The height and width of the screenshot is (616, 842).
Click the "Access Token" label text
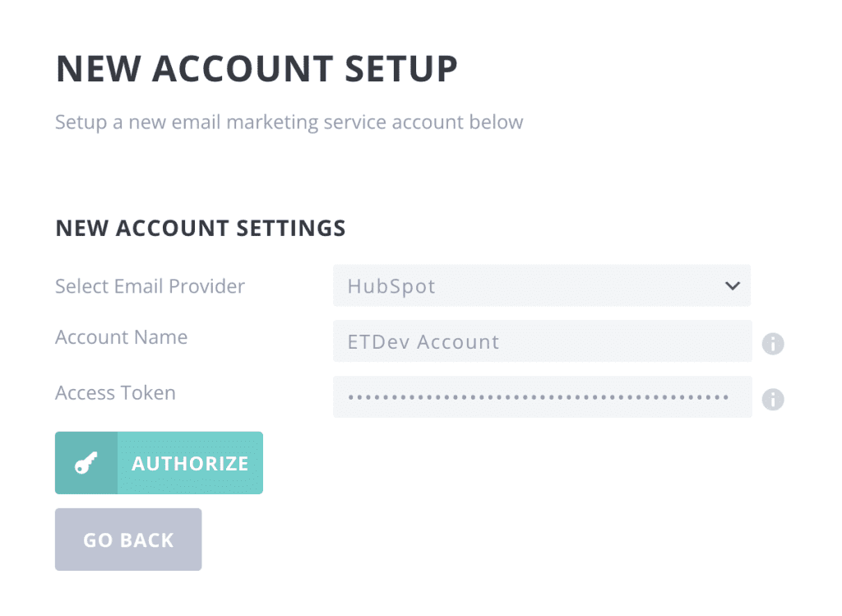(x=115, y=393)
